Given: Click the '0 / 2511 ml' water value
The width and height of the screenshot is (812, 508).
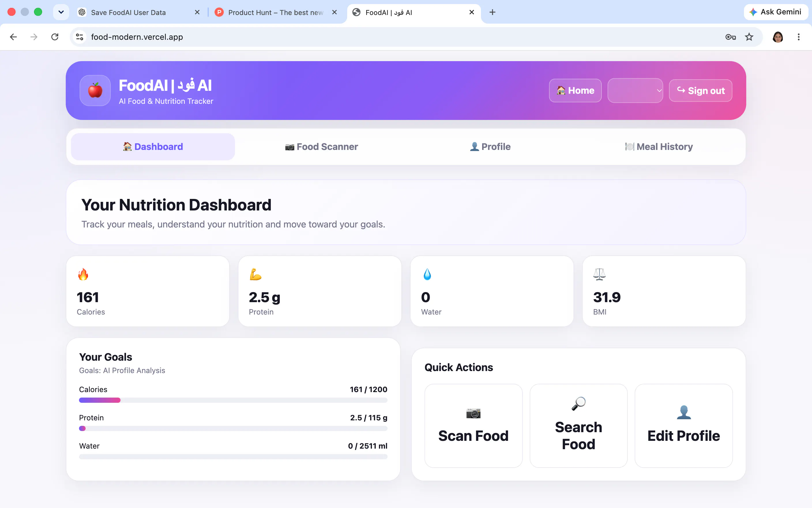Looking at the screenshot, I should point(368,446).
